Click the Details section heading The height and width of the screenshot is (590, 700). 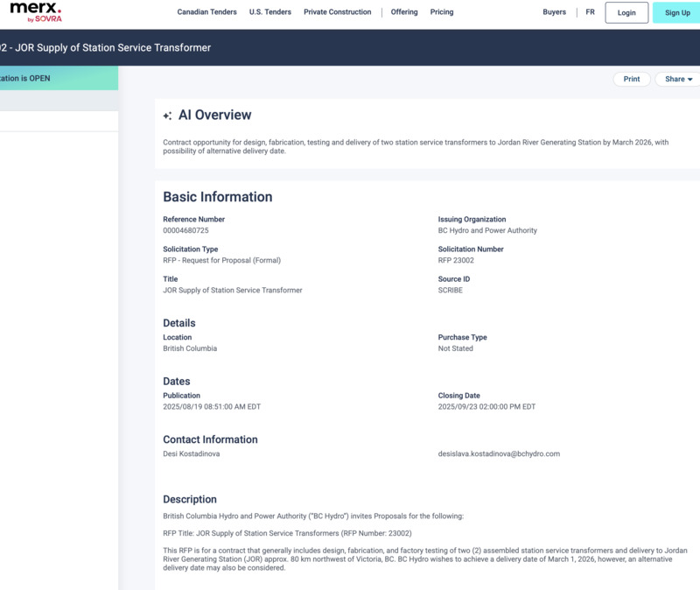coord(179,323)
